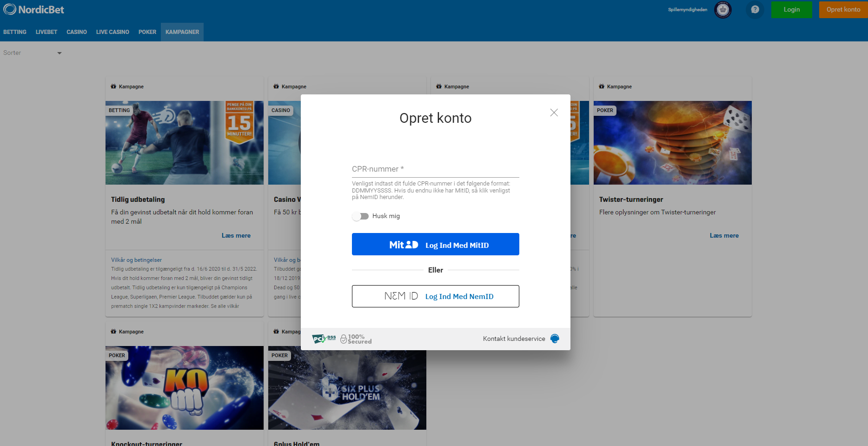Click the PCI DSS badge

(x=324, y=339)
